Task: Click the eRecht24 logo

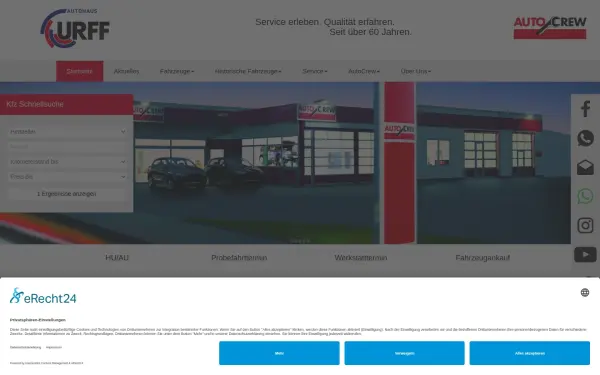Action: (43, 296)
